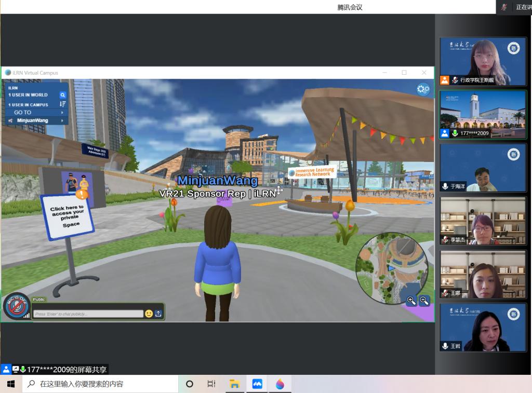Click the Windows search box in taskbar
The width and height of the screenshot is (532, 393).
point(99,384)
